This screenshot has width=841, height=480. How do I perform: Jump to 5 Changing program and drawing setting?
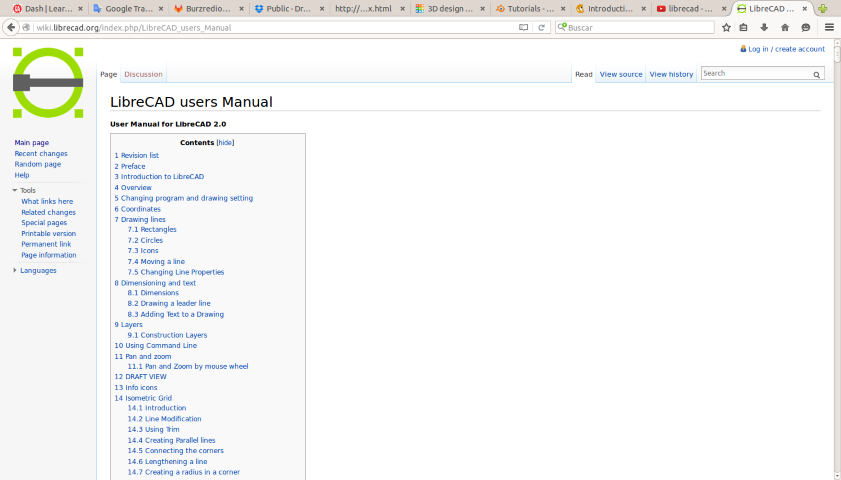(x=183, y=198)
